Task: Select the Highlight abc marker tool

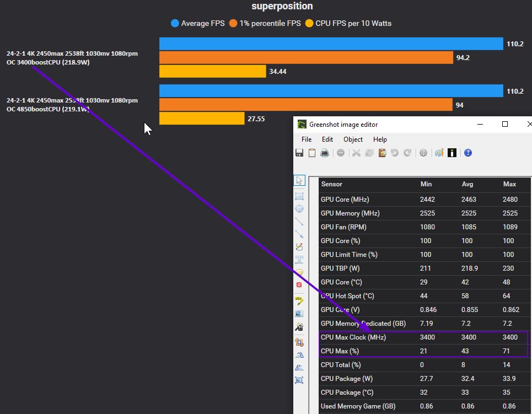Action: 299,300
